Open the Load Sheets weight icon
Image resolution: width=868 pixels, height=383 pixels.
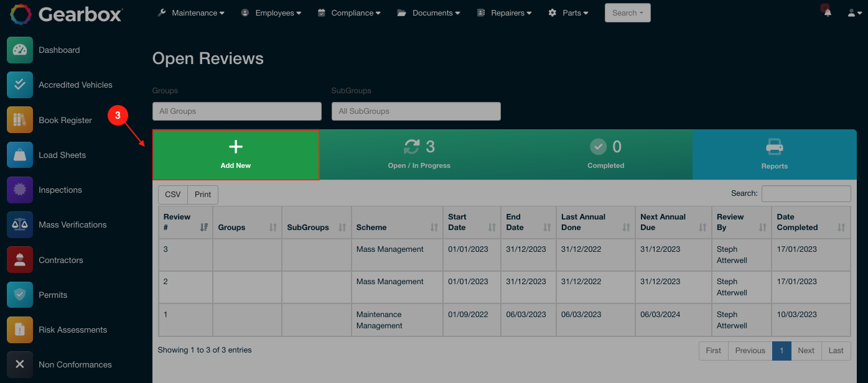[x=20, y=155]
